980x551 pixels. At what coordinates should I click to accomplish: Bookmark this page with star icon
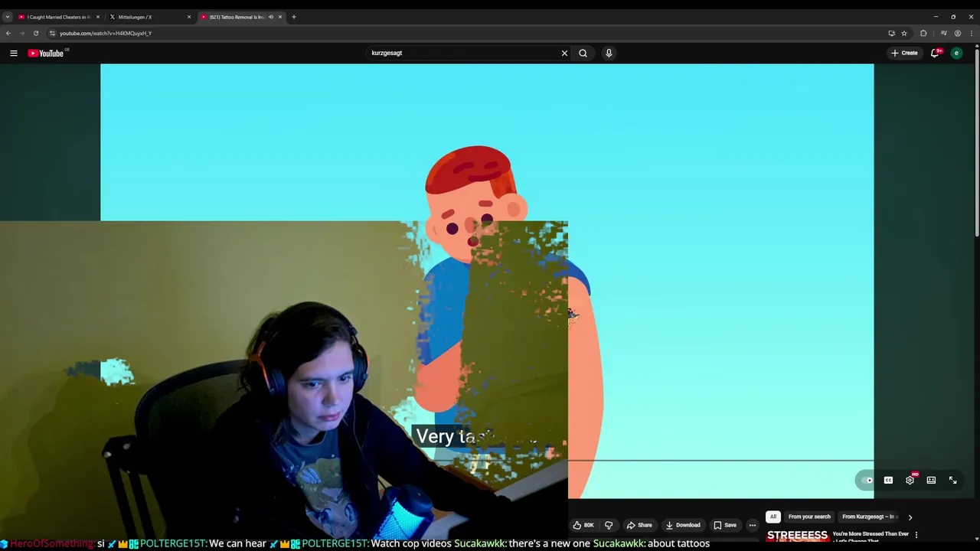[904, 33]
